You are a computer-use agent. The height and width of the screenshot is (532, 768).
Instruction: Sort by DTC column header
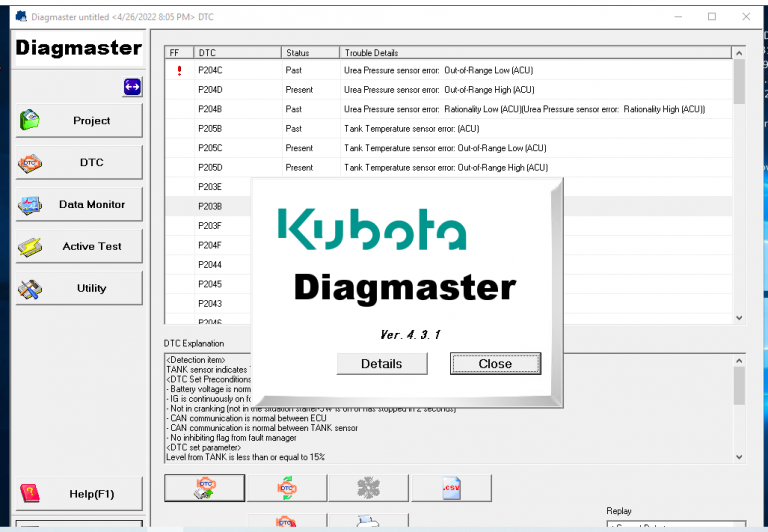tap(238, 52)
